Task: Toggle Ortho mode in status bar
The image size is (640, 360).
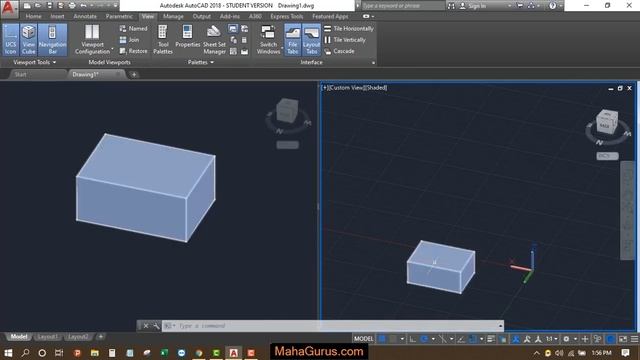Action: tap(413, 339)
